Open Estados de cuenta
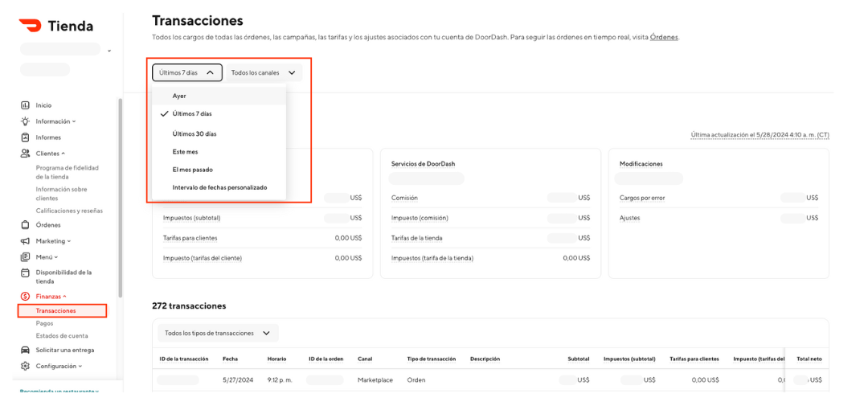The width and height of the screenshot is (868, 402). coord(61,335)
